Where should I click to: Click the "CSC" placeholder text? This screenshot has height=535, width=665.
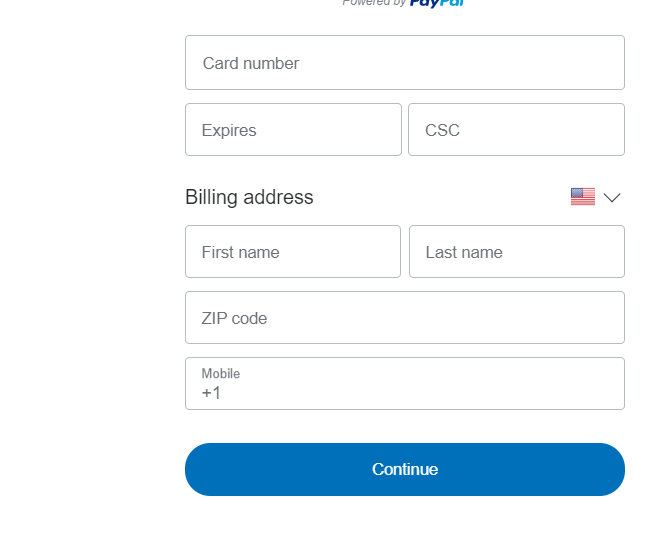[x=442, y=130]
